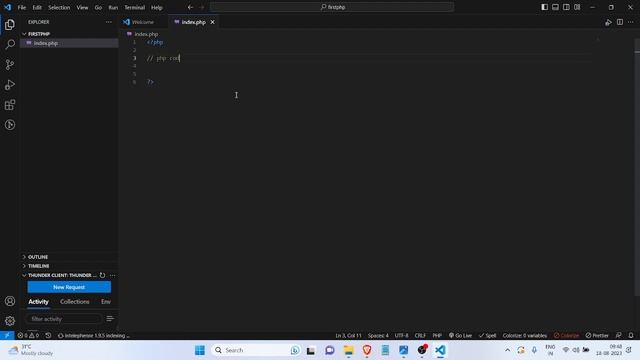Click the filter activity input field

[x=64, y=319]
